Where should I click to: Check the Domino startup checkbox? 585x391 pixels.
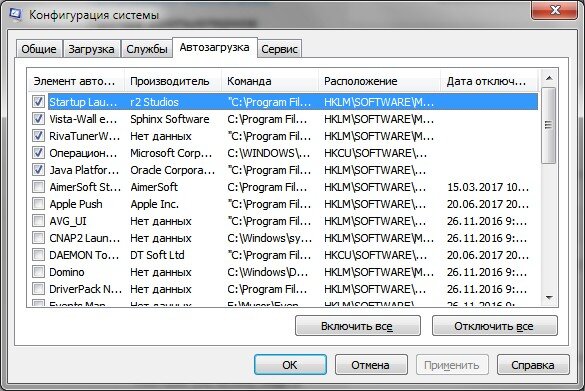coord(38,272)
